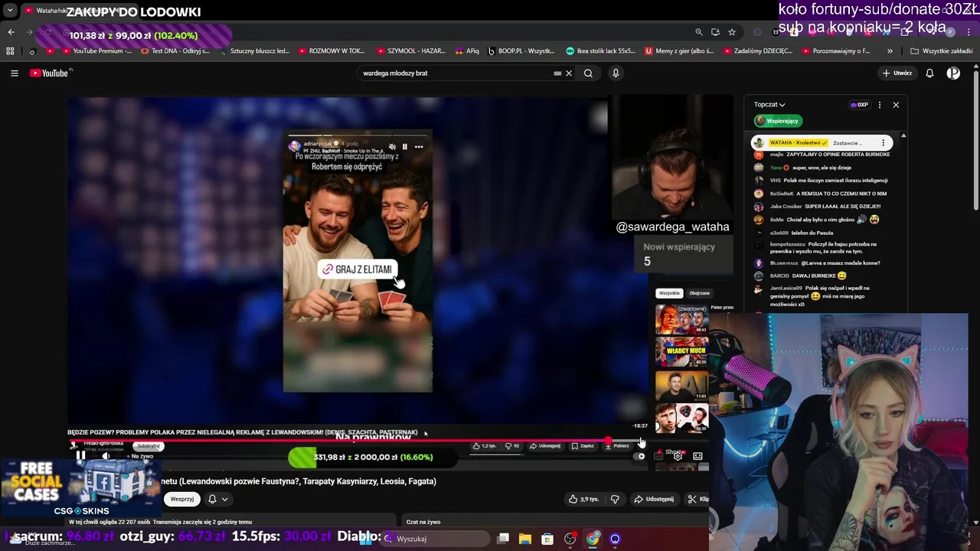Open the YouTube hamburger guide menu
The height and width of the screenshot is (551, 980).
pos(14,73)
